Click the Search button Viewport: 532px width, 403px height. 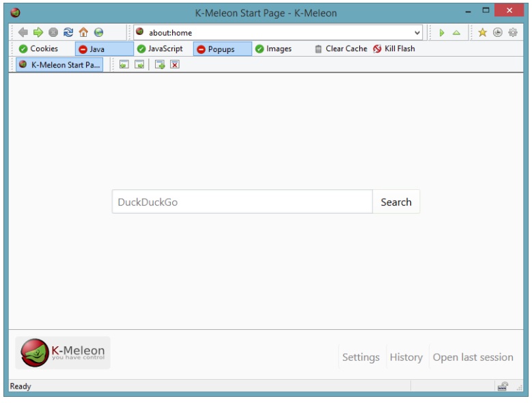coord(396,202)
